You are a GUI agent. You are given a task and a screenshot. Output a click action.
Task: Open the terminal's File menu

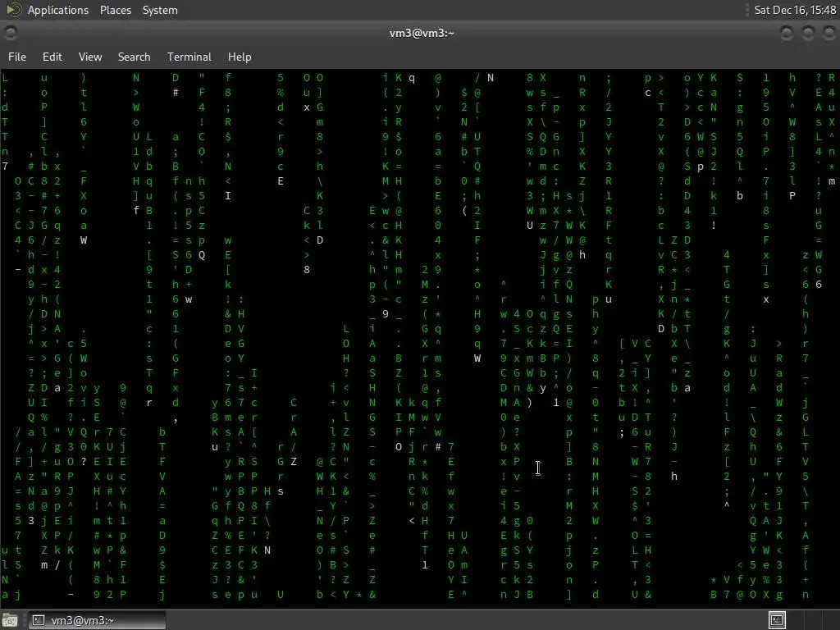[x=17, y=57]
